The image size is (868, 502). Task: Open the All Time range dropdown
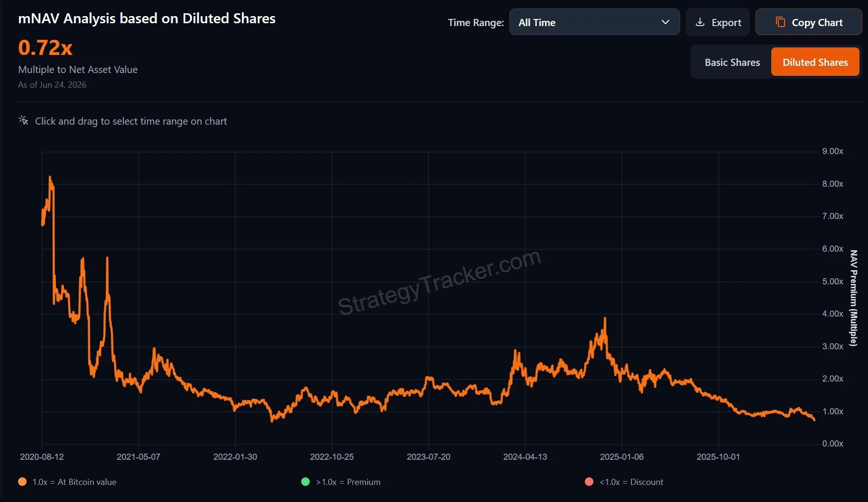pyautogui.click(x=594, y=22)
